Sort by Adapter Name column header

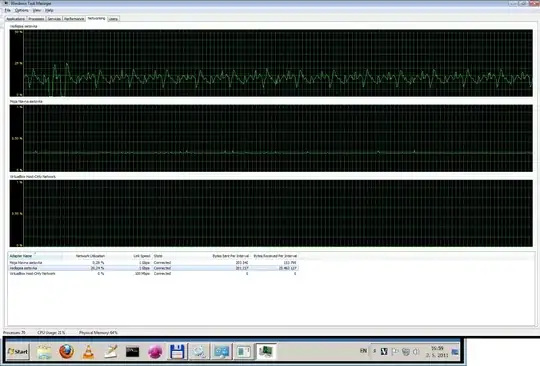35,256
